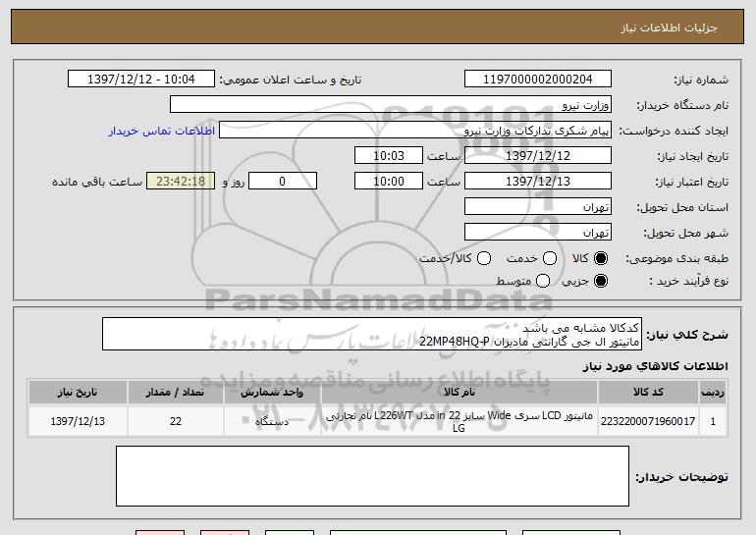This screenshot has height=535, width=756.
Task: Click the ردیف column header
Action: (713, 392)
